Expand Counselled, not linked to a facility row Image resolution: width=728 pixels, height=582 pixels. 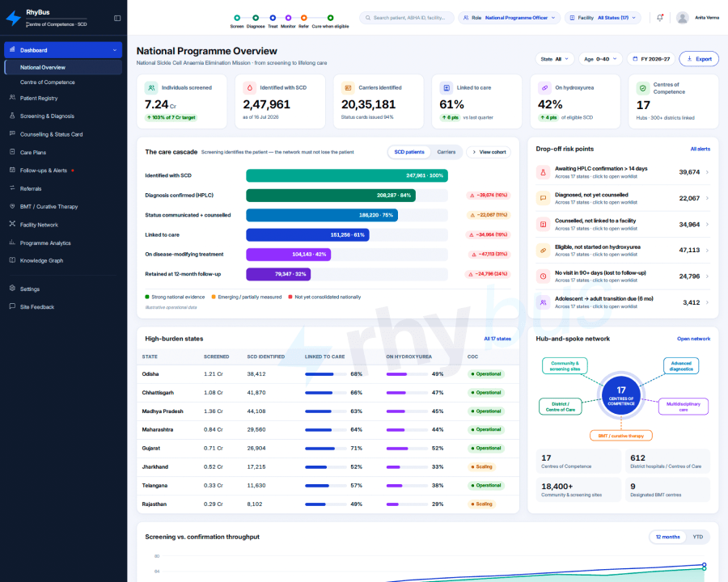click(x=623, y=224)
